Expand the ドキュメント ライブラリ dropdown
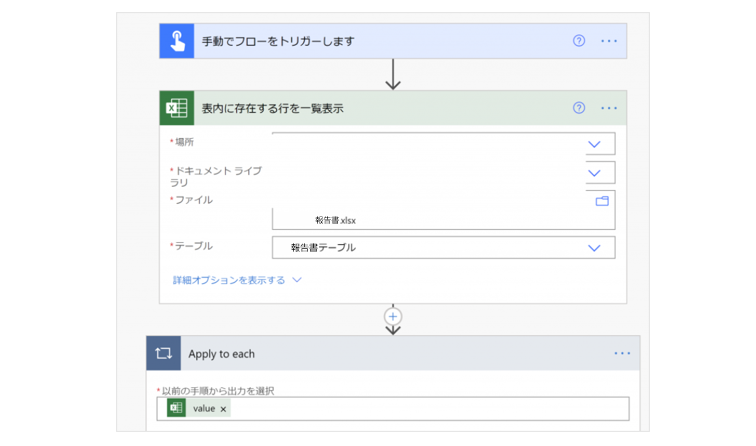This screenshot has height=446, width=756. pyautogui.click(x=594, y=173)
